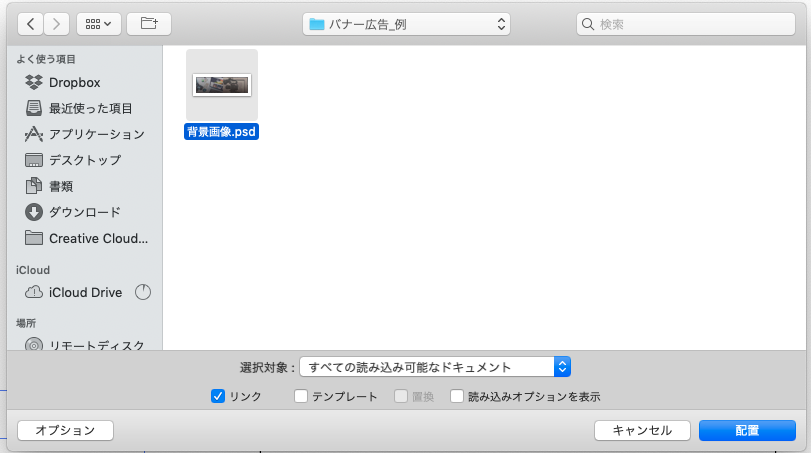The height and width of the screenshot is (453, 811).
Task: Open the 選択対象 file type dropdown
Action: click(x=436, y=367)
